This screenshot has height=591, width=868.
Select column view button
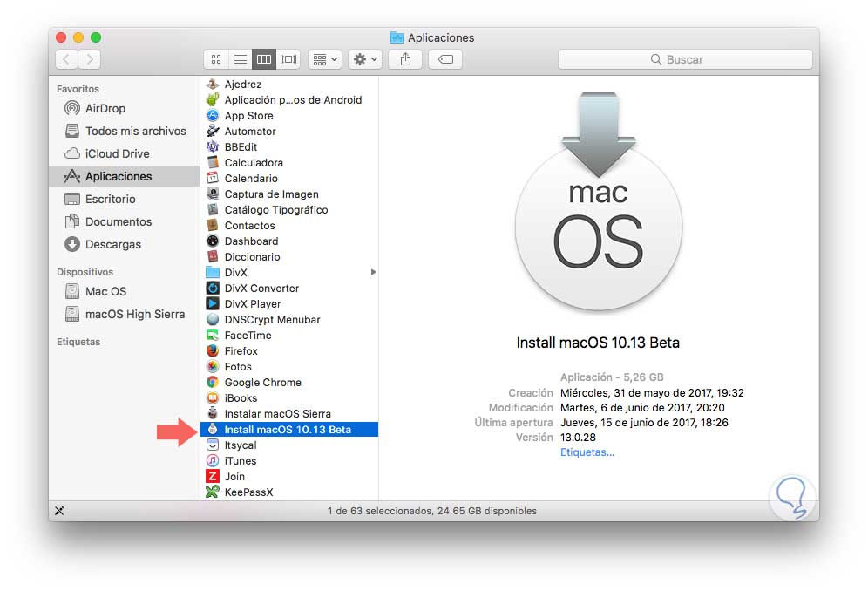(x=264, y=59)
